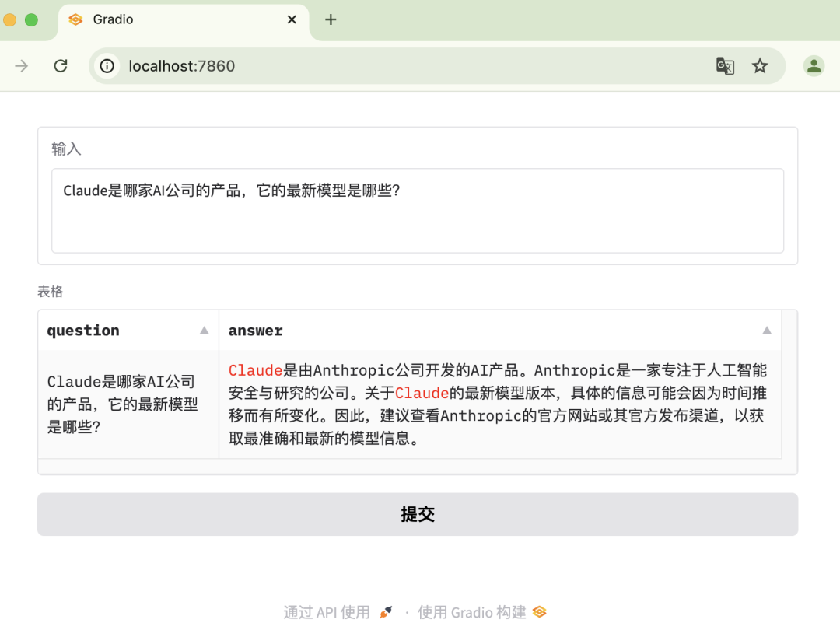Click the forward navigation arrow
The width and height of the screenshot is (840, 630).
[x=22, y=66]
